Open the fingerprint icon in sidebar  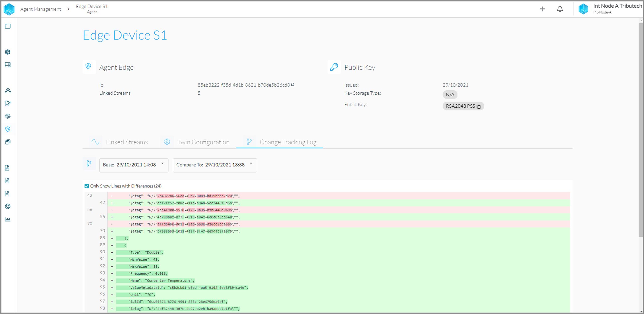click(8, 116)
